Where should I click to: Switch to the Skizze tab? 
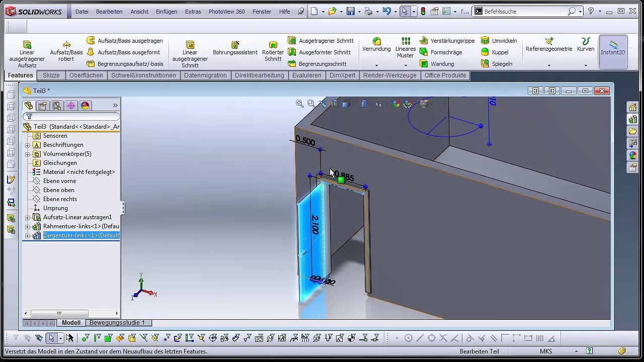(51, 75)
